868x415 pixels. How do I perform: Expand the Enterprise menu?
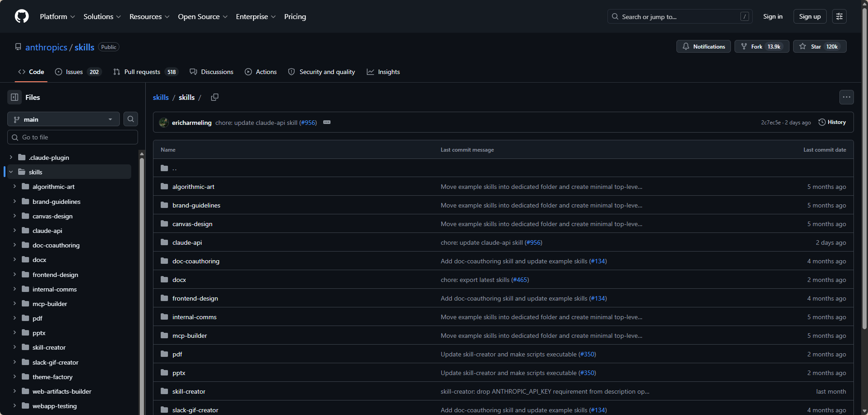point(256,16)
